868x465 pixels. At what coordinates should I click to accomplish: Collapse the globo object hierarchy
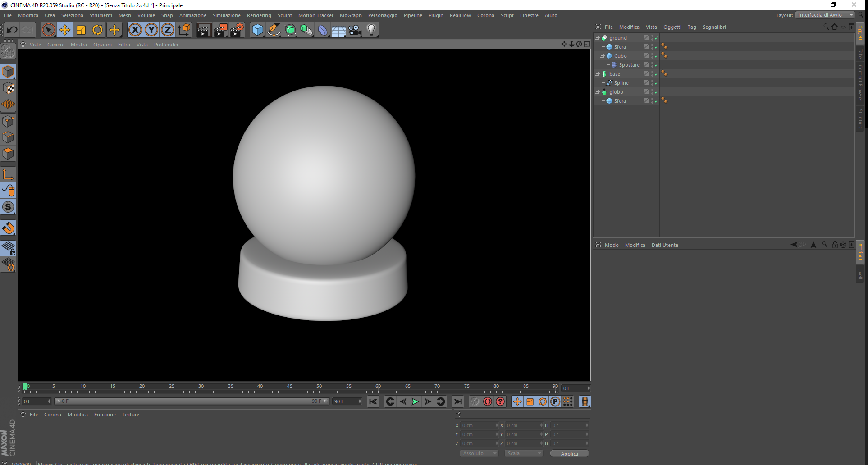(x=597, y=92)
